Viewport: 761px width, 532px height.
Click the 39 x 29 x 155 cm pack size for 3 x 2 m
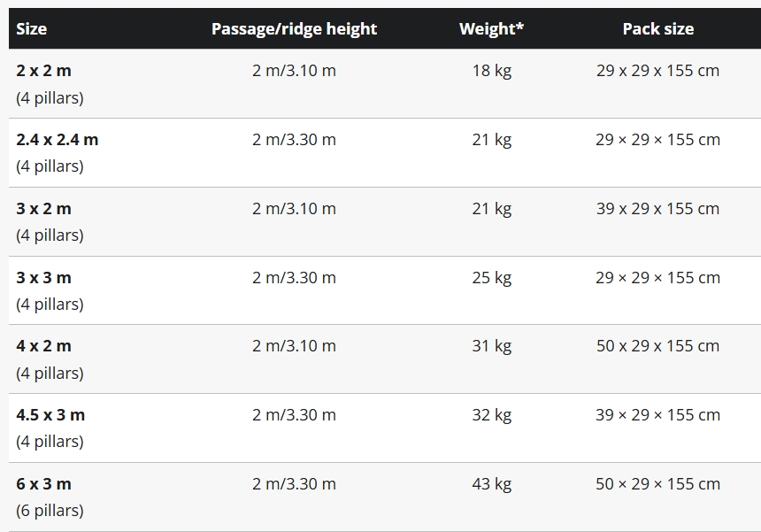(x=658, y=209)
